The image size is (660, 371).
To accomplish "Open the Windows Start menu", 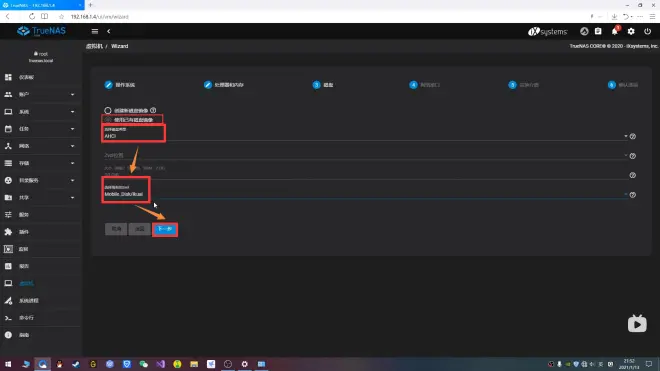I will (x=8, y=364).
